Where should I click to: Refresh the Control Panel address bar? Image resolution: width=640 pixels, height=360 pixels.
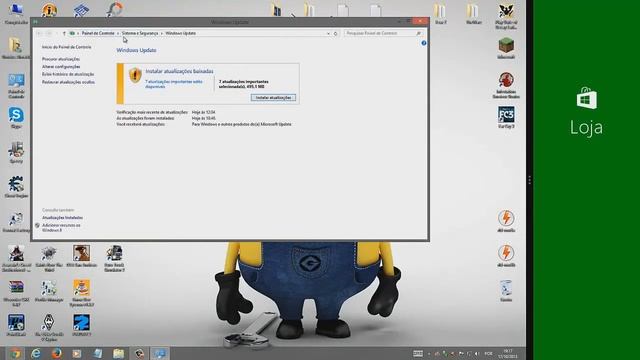pos(336,33)
